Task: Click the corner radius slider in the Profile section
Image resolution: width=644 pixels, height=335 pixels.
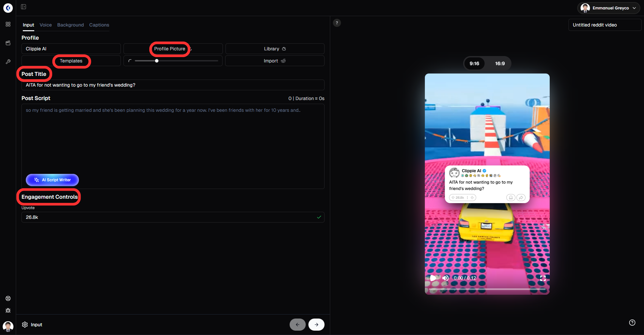Action: coord(177,61)
